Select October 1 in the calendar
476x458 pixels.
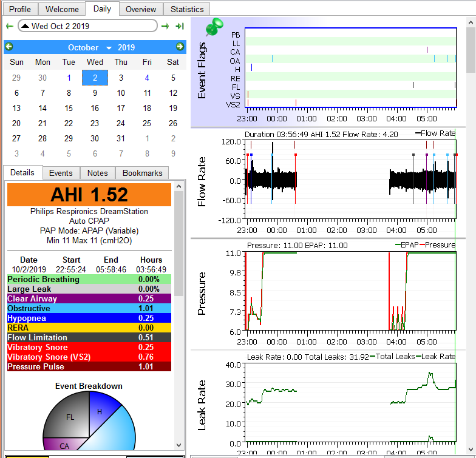[x=69, y=78]
